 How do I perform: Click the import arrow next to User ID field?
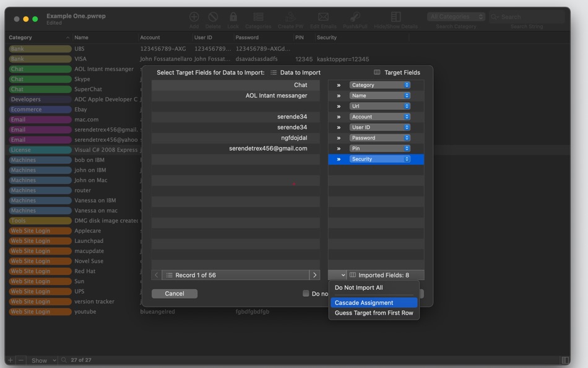pos(339,127)
